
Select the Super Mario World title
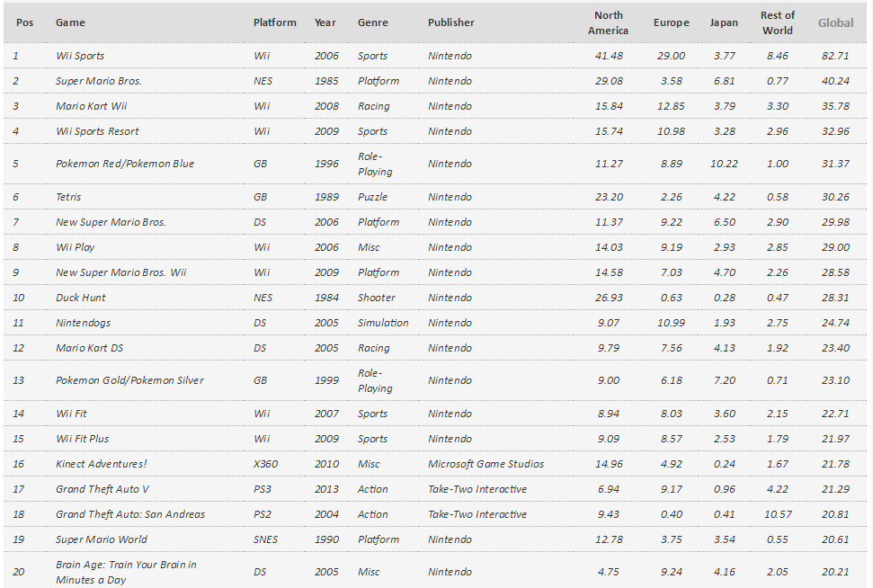tap(102, 539)
